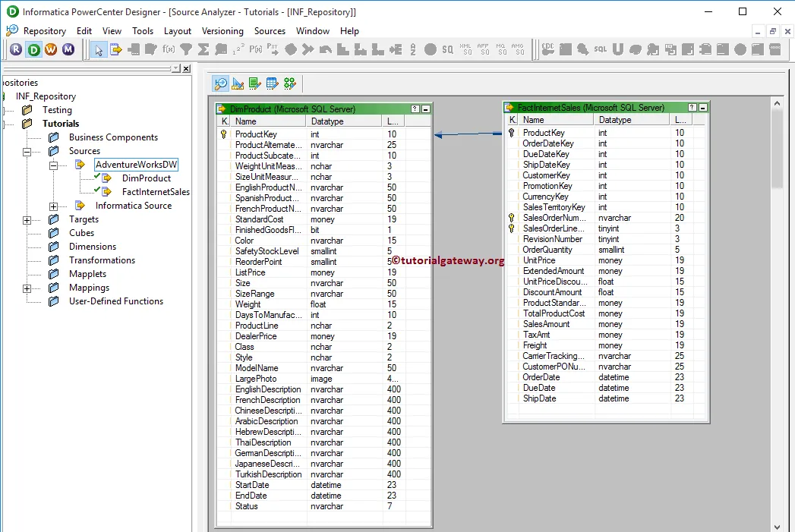Viewport: 795px width, 532px height.
Task: Select the User-Defined Functions node
Action: point(116,301)
